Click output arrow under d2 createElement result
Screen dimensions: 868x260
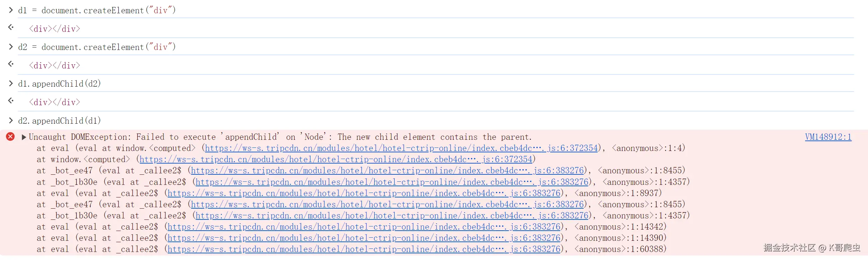11,64
